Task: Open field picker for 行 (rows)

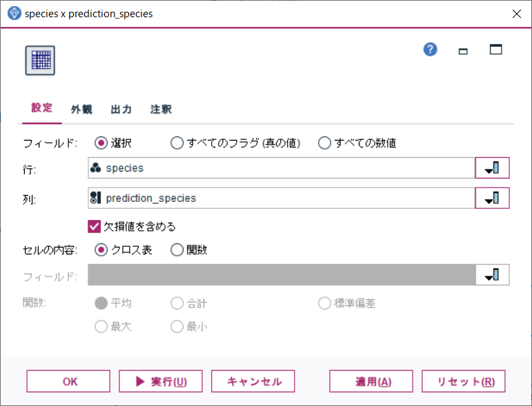Action: pyautogui.click(x=492, y=168)
